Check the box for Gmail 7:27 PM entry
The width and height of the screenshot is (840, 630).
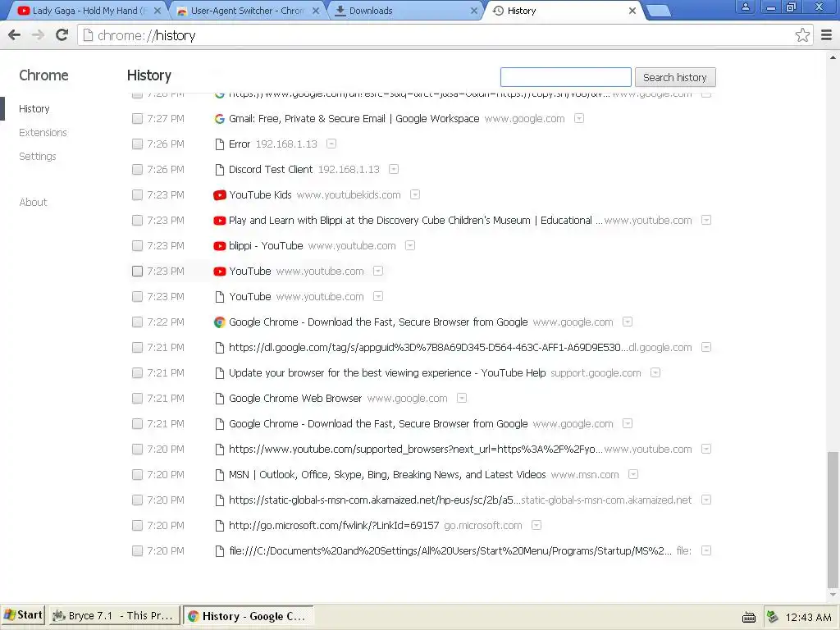pyautogui.click(x=137, y=119)
